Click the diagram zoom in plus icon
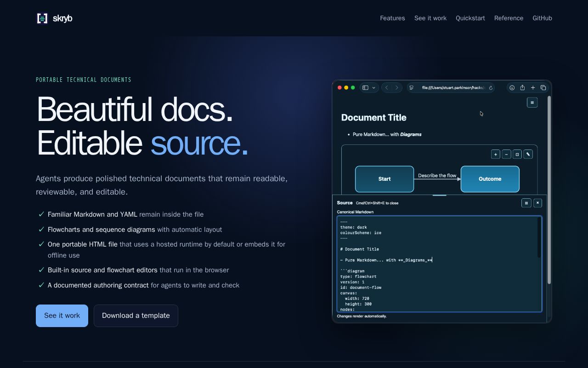The width and height of the screenshot is (588, 368). click(x=496, y=155)
